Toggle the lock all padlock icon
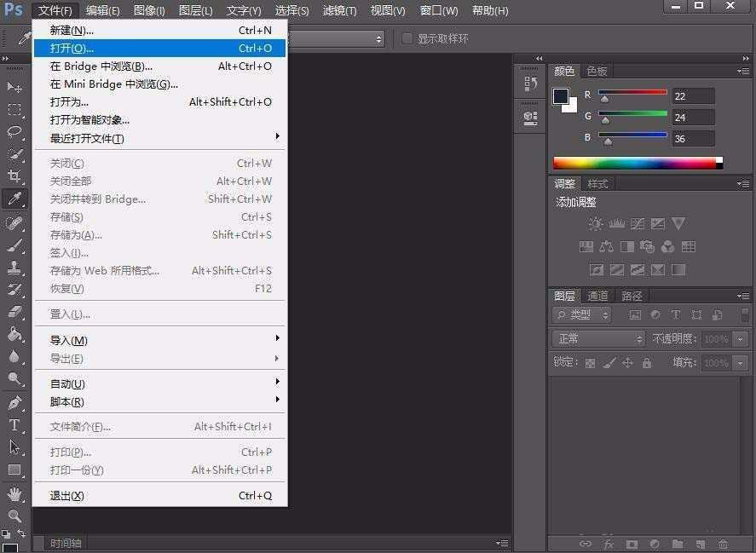Screen dimensions: 756x553 pyautogui.click(x=647, y=363)
